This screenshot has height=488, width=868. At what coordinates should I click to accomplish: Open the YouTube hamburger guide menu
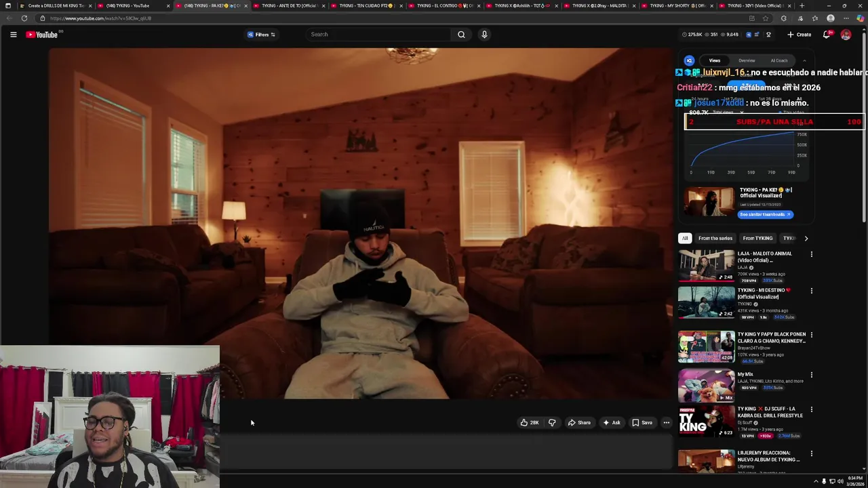13,35
